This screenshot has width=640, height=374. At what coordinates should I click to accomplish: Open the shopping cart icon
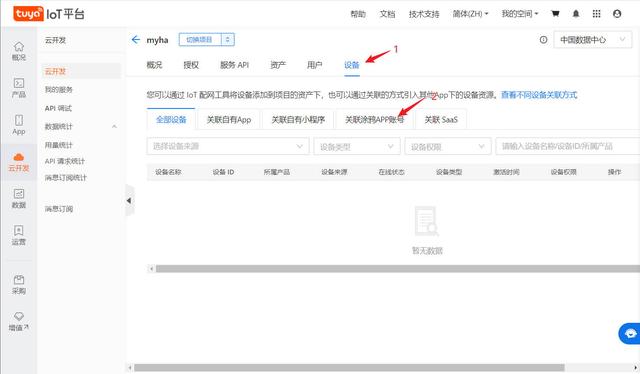[x=555, y=14]
